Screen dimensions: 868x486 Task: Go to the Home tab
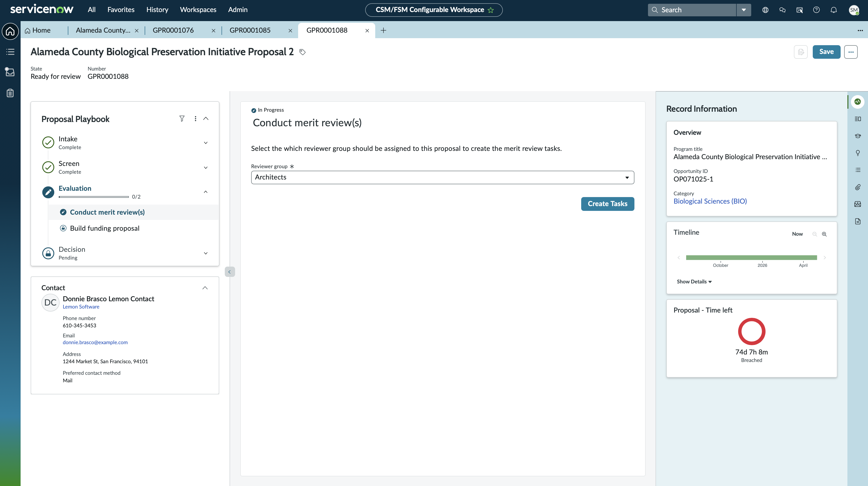37,30
